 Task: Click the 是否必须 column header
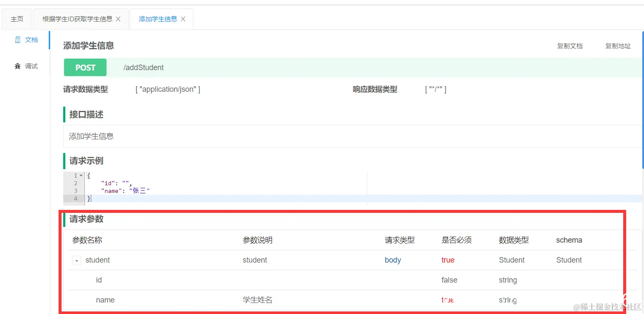tap(456, 240)
